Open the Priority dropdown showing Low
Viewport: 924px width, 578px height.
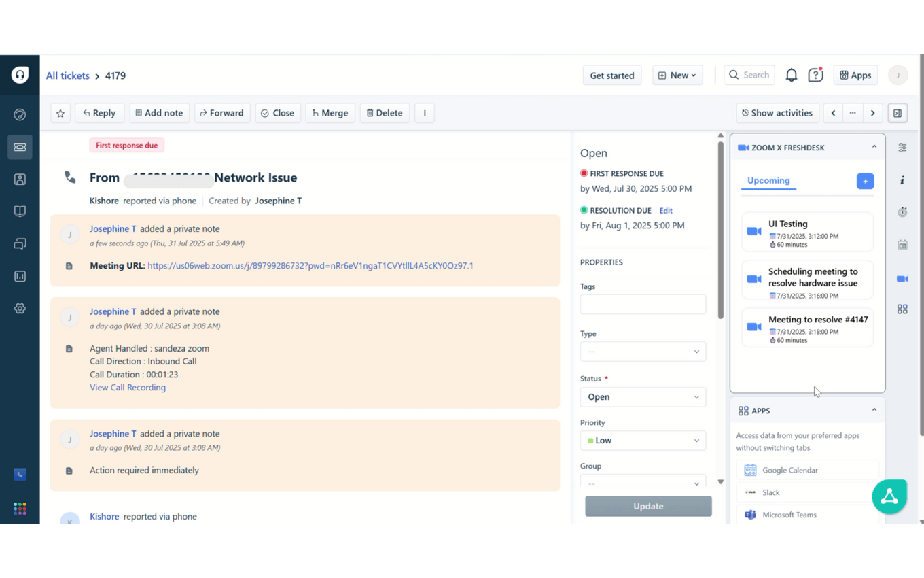(642, 441)
